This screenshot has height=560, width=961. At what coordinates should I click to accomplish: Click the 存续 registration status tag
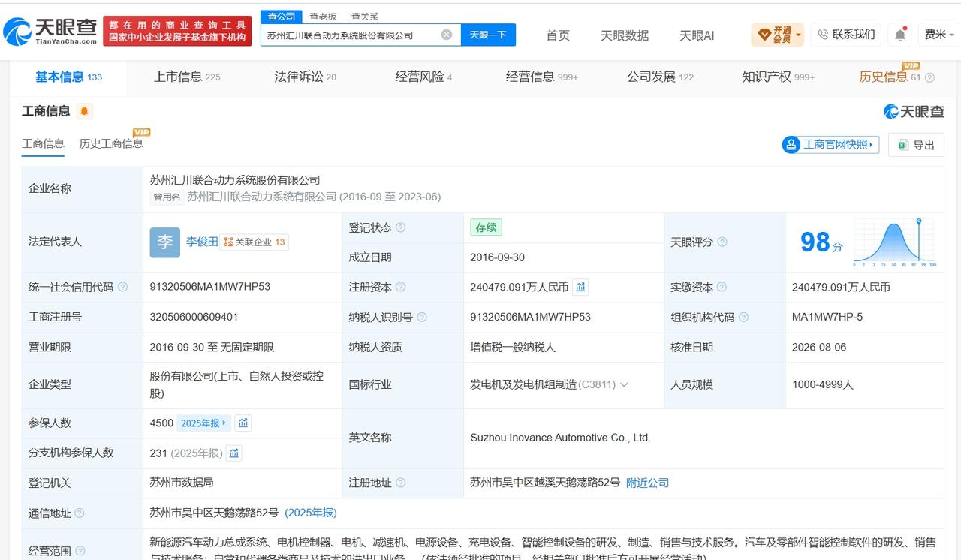click(x=486, y=227)
